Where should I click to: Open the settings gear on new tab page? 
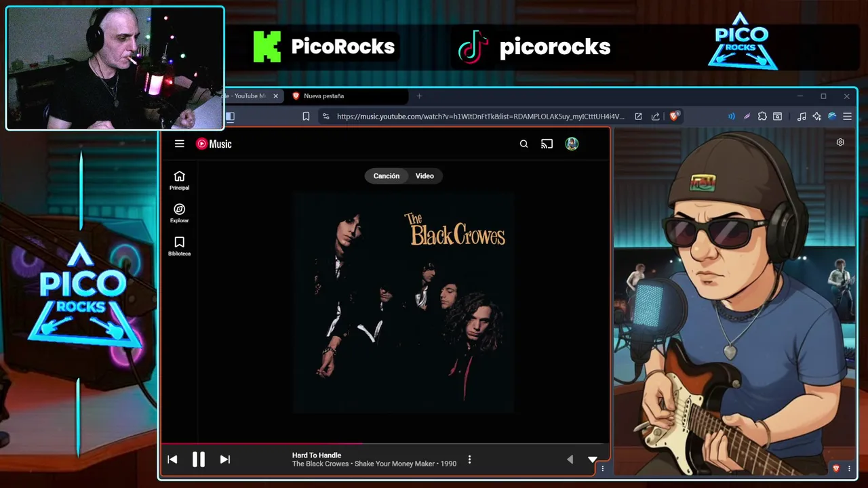pos(840,142)
